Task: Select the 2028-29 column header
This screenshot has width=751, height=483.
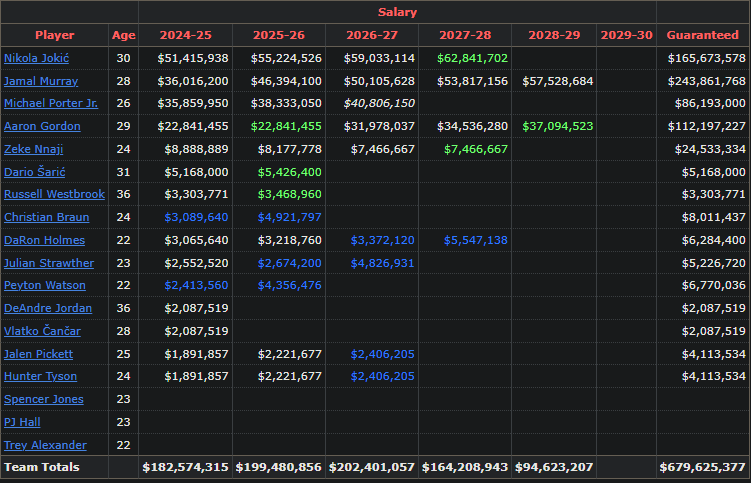Action: point(554,35)
